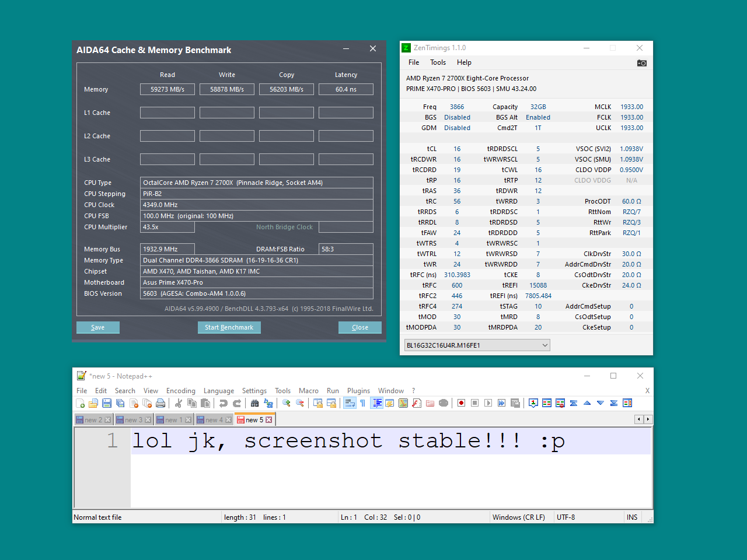Toggle Show all characters pilcrow icon
The image size is (747, 560).
pyautogui.click(x=362, y=403)
